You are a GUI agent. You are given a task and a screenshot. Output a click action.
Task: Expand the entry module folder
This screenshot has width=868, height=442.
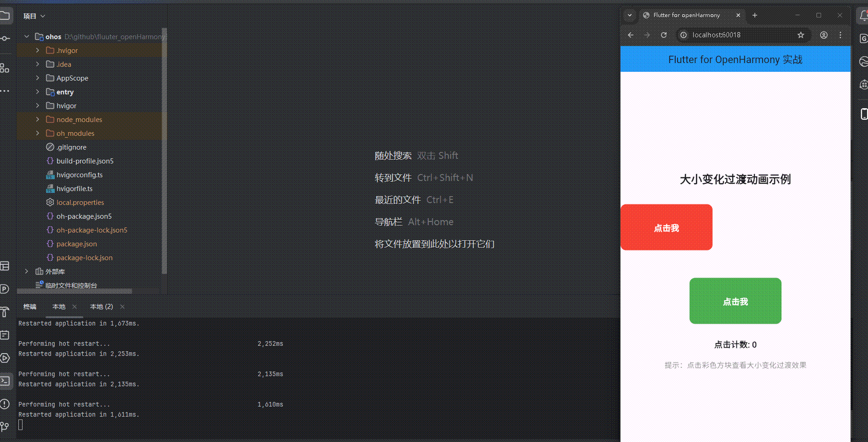(38, 92)
